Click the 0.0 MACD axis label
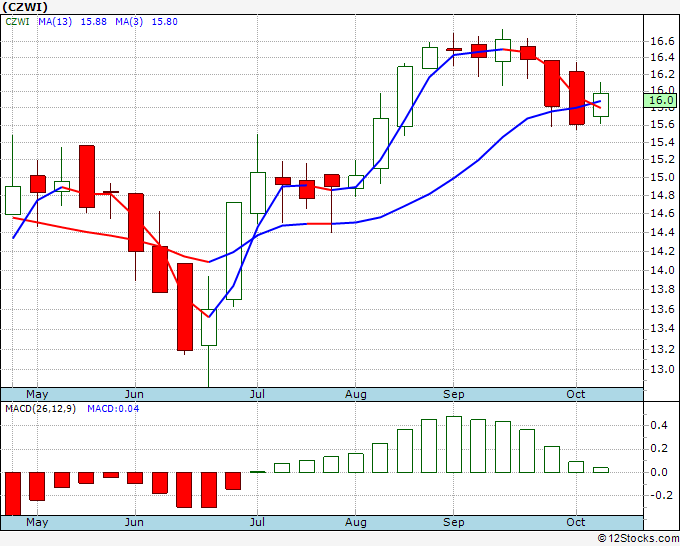Image resolution: width=680 pixels, height=546 pixels. tap(659, 472)
